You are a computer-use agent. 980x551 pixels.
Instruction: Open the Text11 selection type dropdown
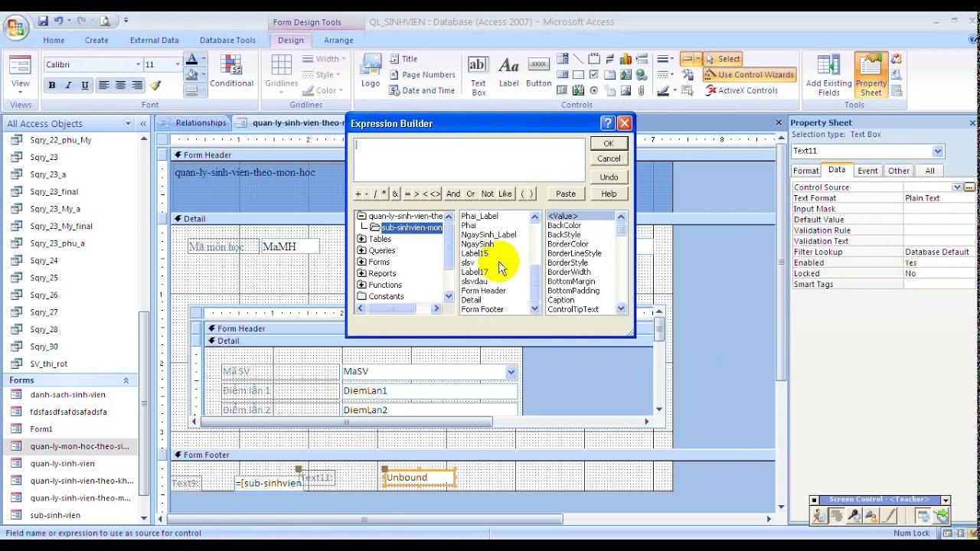937,151
